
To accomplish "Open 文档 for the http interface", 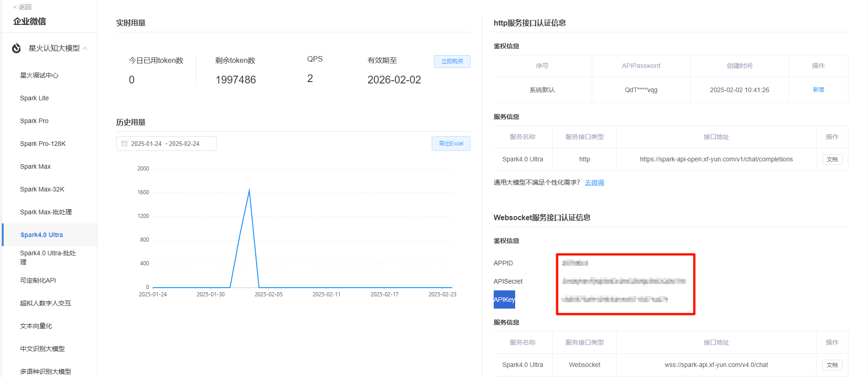I will pos(832,160).
